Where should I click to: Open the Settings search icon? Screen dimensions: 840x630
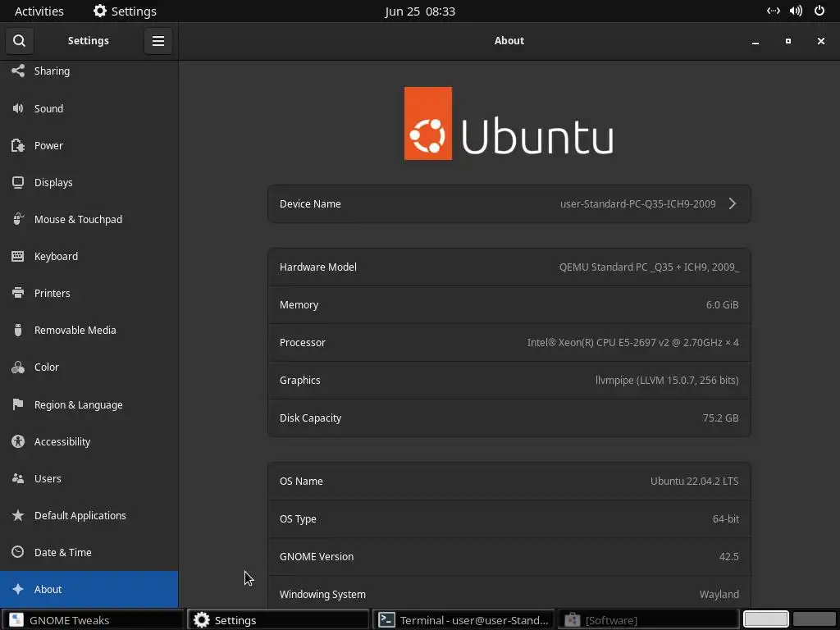[20, 41]
